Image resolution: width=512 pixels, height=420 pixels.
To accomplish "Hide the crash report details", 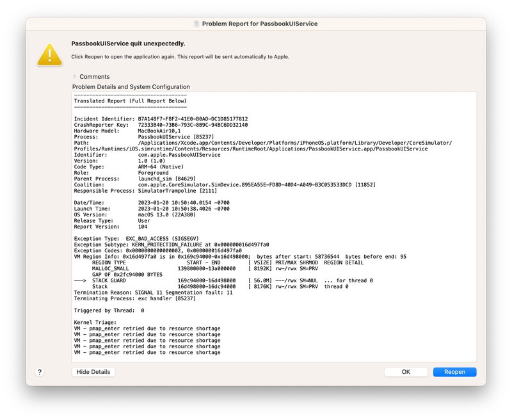I will 93,372.
